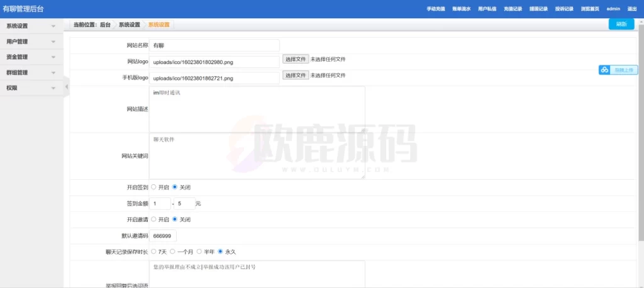The height and width of the screenshot is (288, 644).
Task: Select 半年 chat record retention
Action: 199,252
